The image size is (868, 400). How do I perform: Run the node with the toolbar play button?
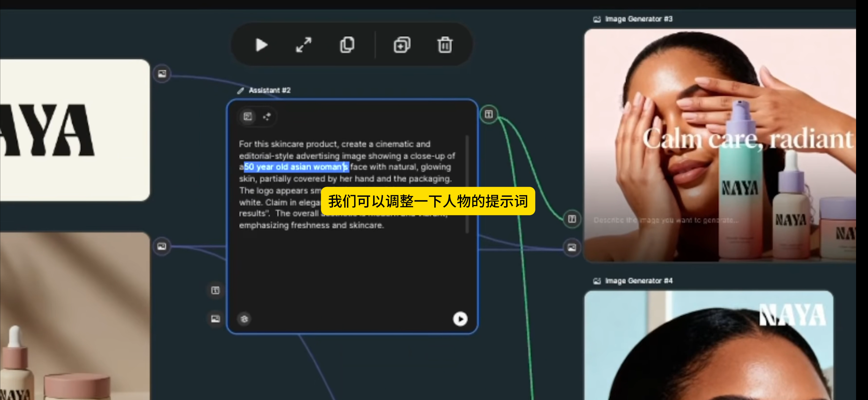point(261,45)
